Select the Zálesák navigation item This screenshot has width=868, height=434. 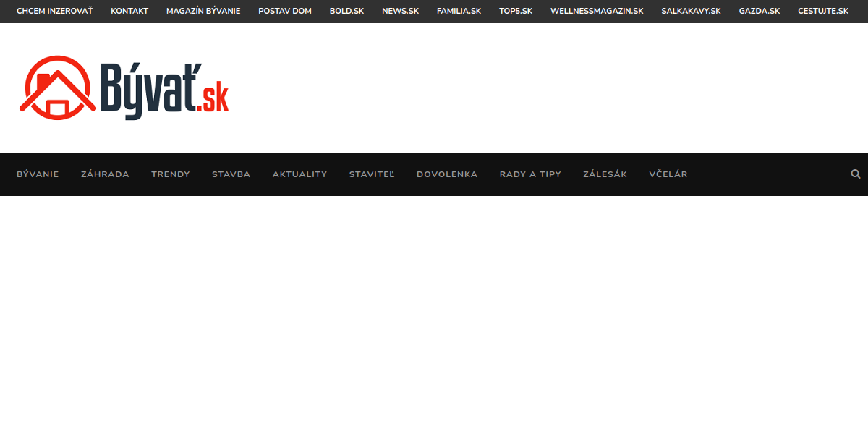point(605,174)
